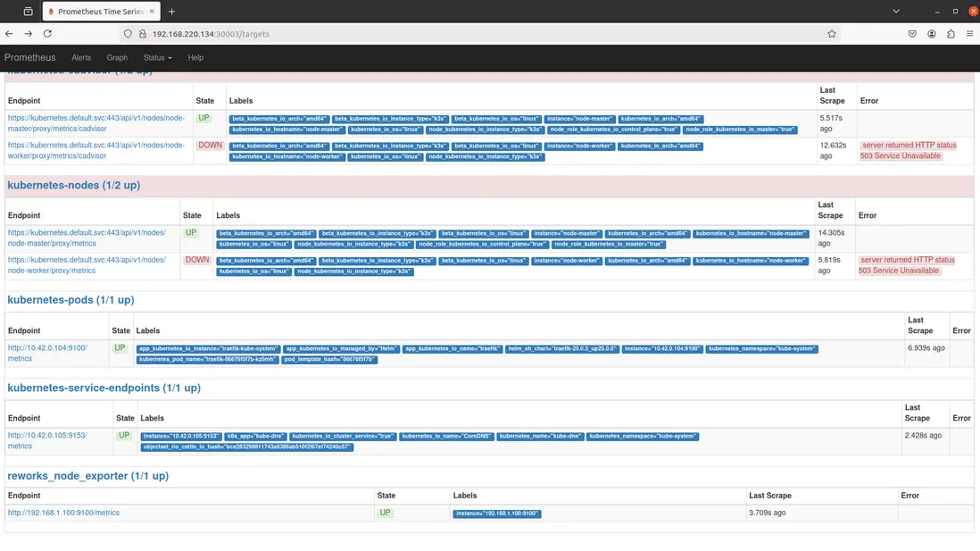Open the Help page
The width and height of the screenshot is (980, 551).
pyautogui.click(x=195, y=57)
